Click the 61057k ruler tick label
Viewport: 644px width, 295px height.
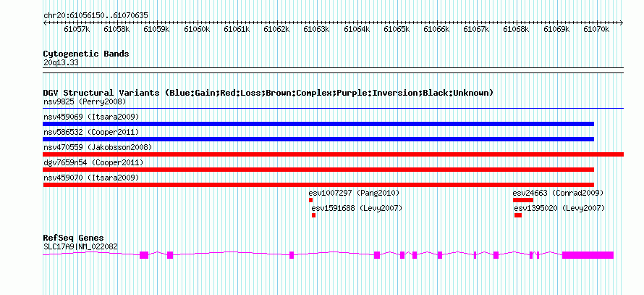[77, 29]
